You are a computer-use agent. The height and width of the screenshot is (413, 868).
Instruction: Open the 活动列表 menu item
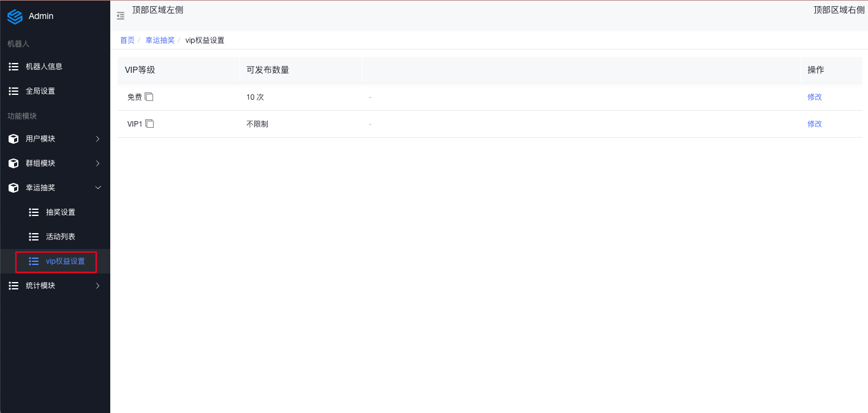(x=60, y=237)
